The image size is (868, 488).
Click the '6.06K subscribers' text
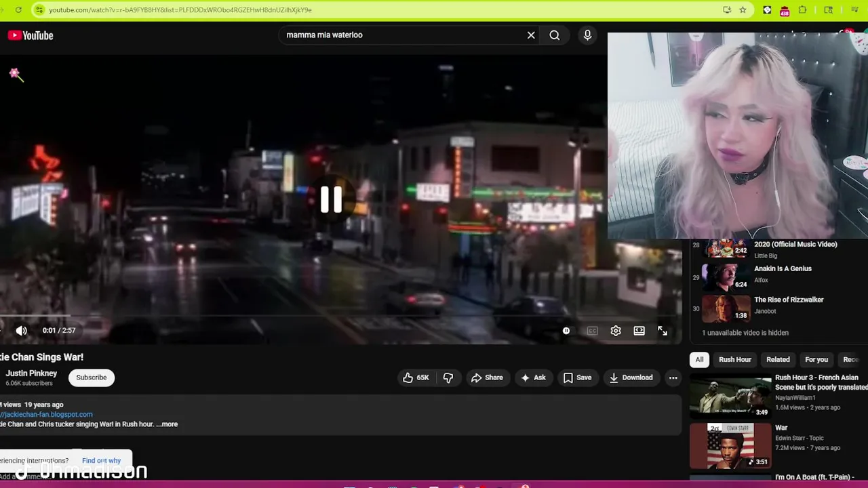[29, 384]
